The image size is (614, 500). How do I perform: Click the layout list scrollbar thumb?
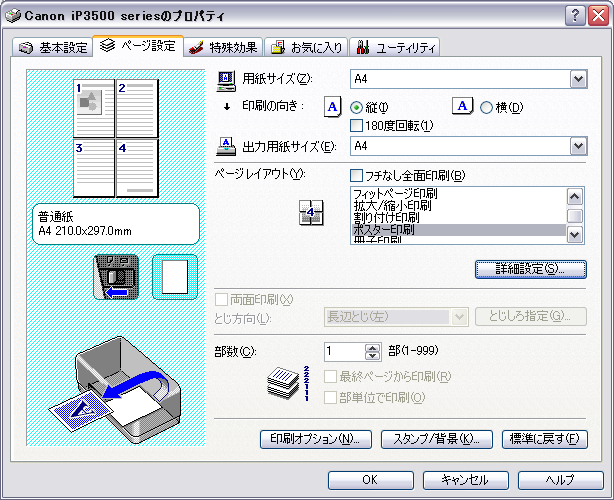coord(574,216)
